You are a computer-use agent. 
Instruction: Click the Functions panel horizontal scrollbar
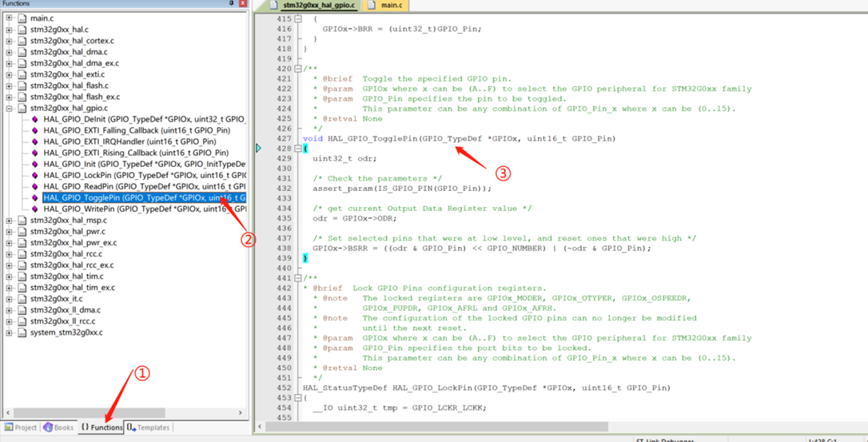(x=120, y=412)
